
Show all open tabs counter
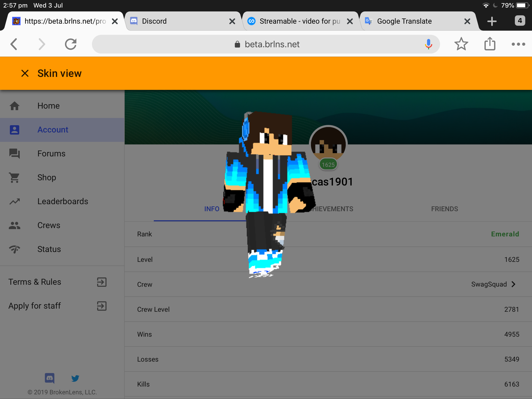(520, 21)
